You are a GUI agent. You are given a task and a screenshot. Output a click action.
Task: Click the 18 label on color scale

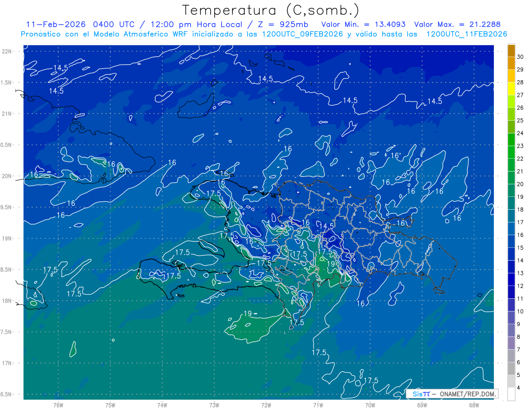tap(520, 209)
